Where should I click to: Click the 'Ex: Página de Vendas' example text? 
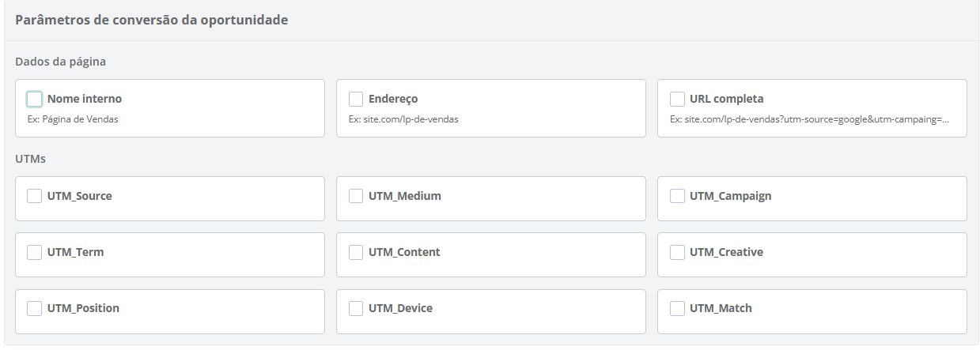(x=73, y=119)
